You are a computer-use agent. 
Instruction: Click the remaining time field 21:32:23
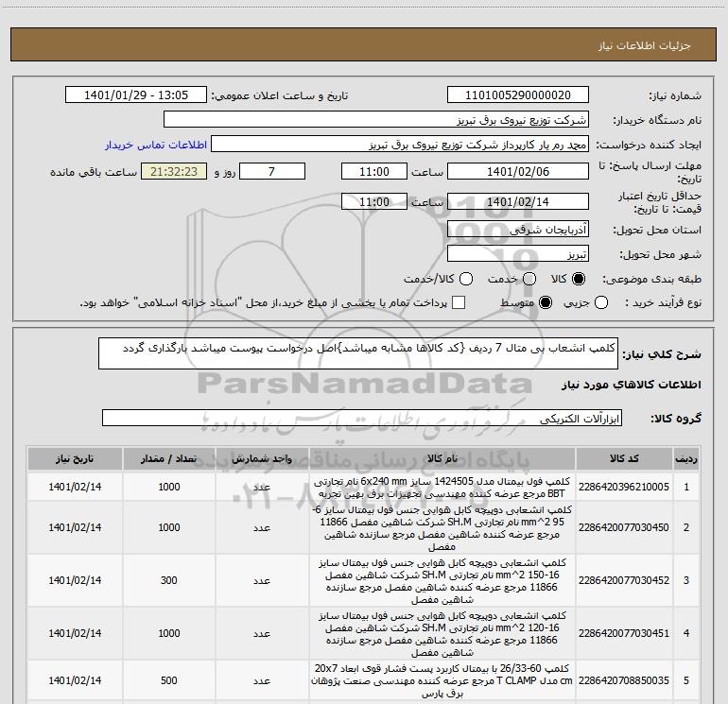(x=174, y=172)
